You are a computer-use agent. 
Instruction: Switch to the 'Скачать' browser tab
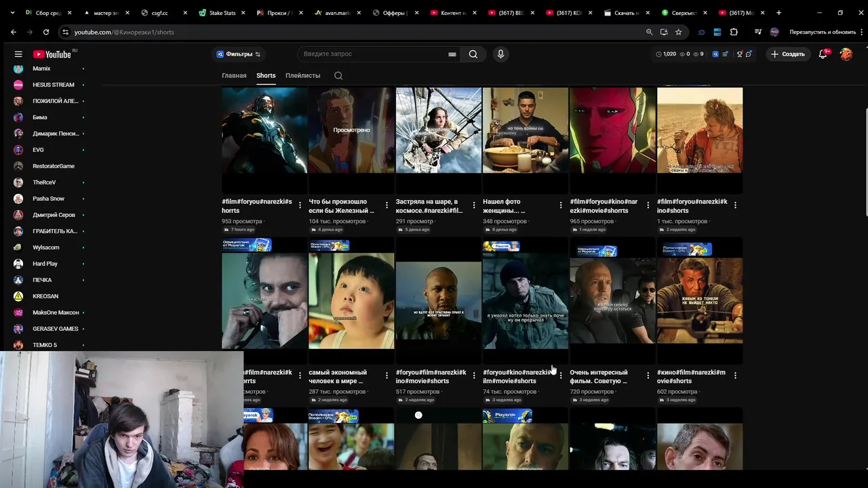point(625,12)
